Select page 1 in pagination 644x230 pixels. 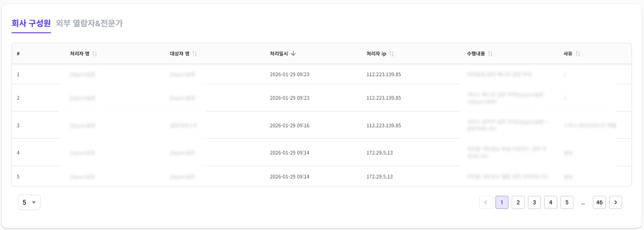coord(502,202)
